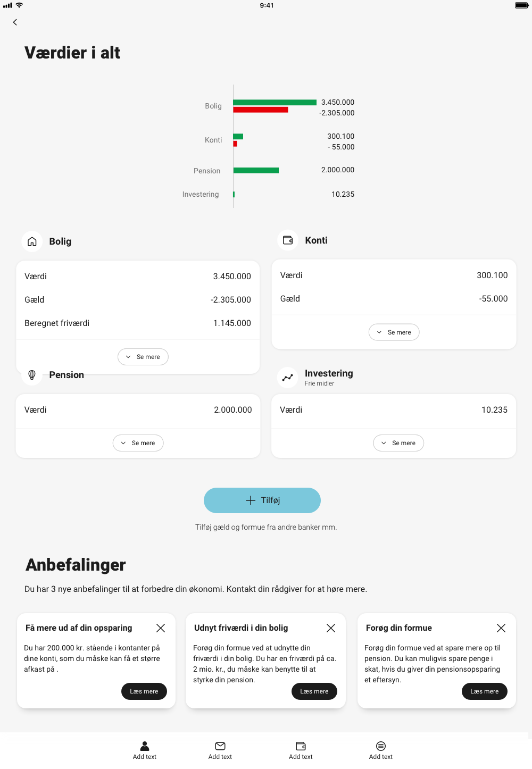
Task: Expand Se mere under the Investering card
Action: coord(398,442)
